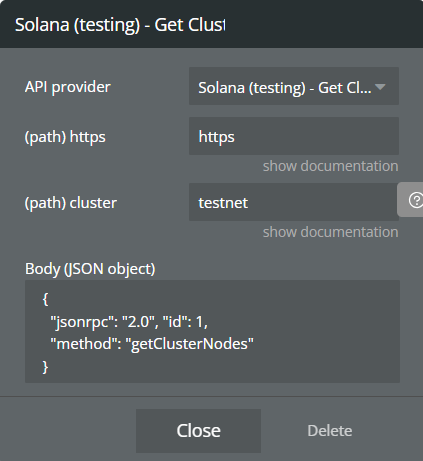Click the (path) cluster label
The width and height of the screenshot is (423, 461).
(x=71, y=203)
